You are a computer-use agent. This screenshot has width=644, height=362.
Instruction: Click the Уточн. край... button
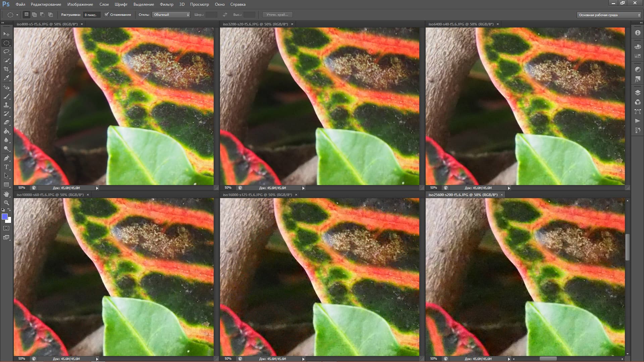click(277, 15)
